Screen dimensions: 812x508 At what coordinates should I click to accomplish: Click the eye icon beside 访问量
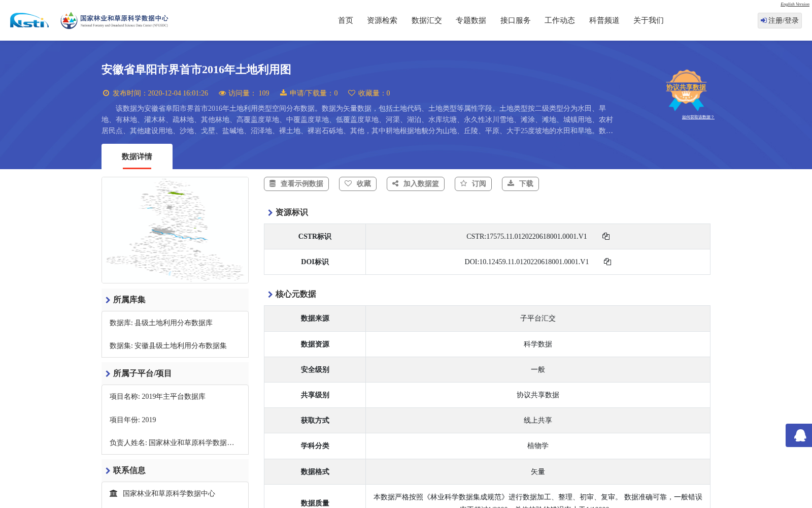222,93
